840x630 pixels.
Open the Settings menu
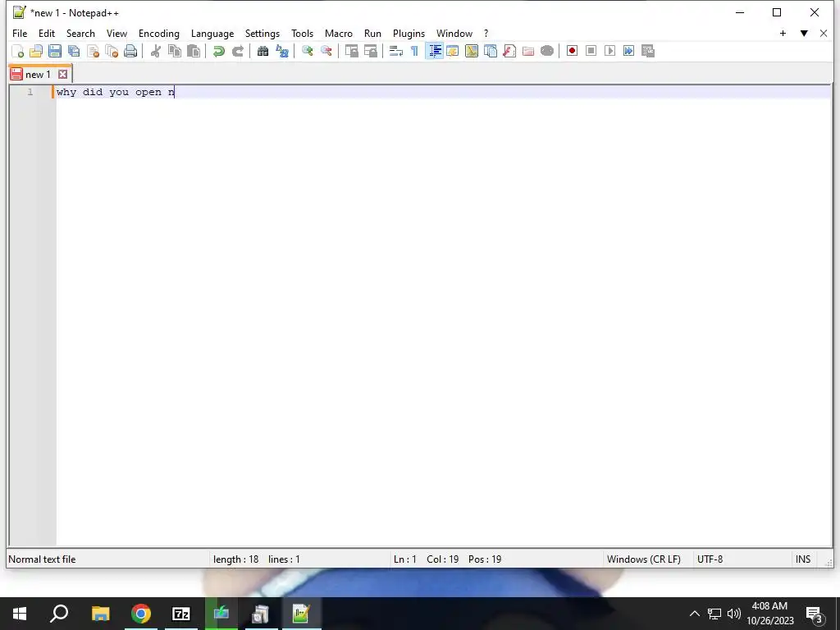[x=262, y=33]
